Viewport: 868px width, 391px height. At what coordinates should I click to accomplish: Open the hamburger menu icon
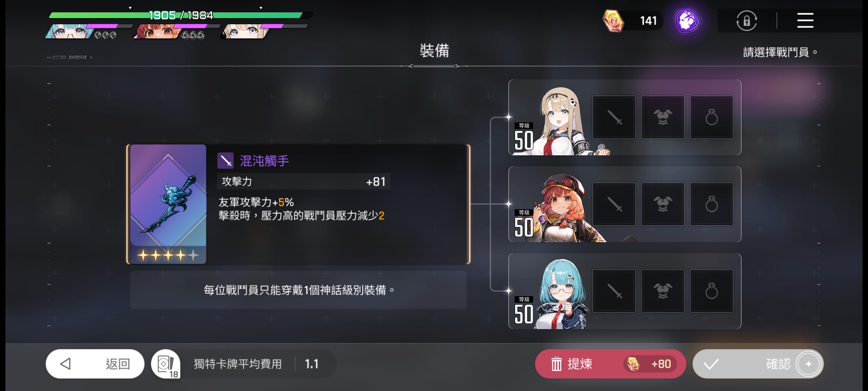[x=805, y=20]
